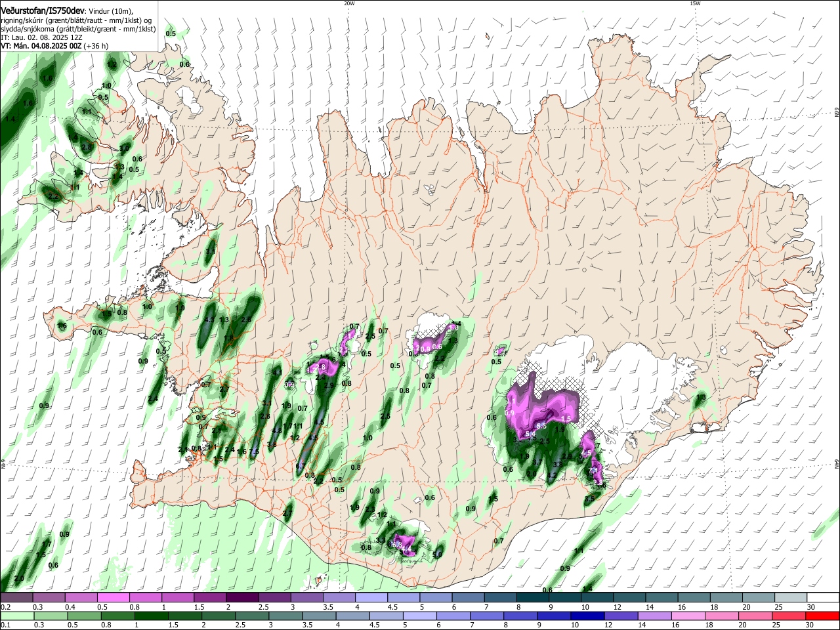Viewport: 840px width, 630px height.
Task: Select the dark green 1 swatch in bottom legend row
Action: (x=151, y=616)
